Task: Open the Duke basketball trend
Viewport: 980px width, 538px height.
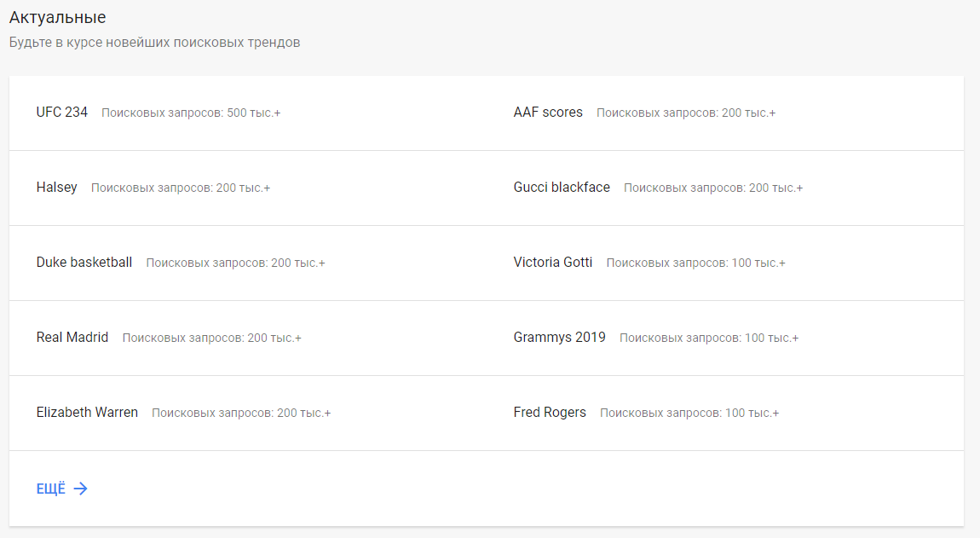Action: click(84, 263)
